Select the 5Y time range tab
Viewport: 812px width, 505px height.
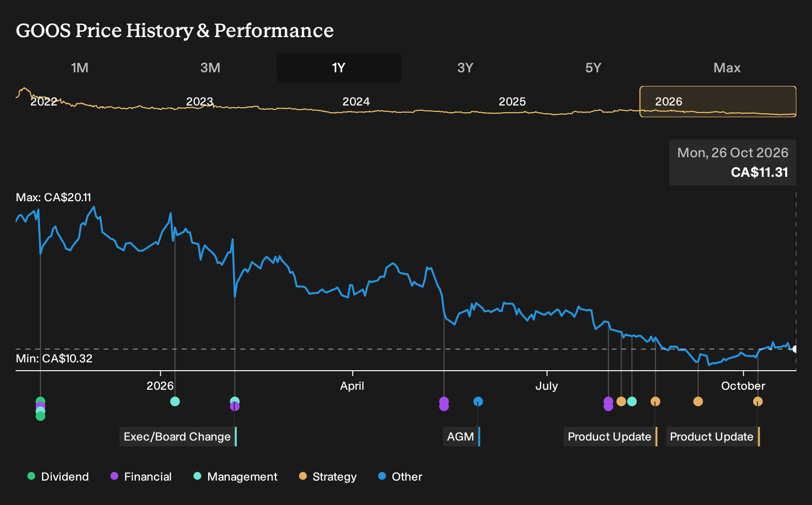pyautogui.click(x=593, y=67)
